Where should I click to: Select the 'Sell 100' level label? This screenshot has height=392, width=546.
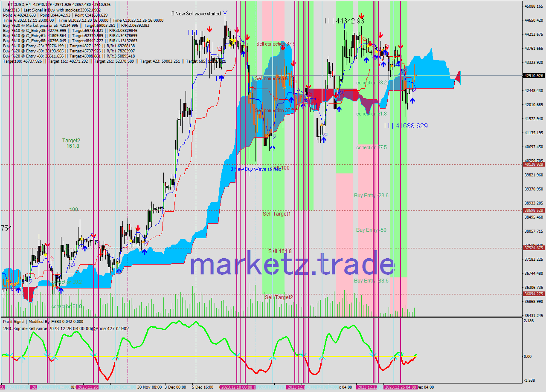pos(280,168)
